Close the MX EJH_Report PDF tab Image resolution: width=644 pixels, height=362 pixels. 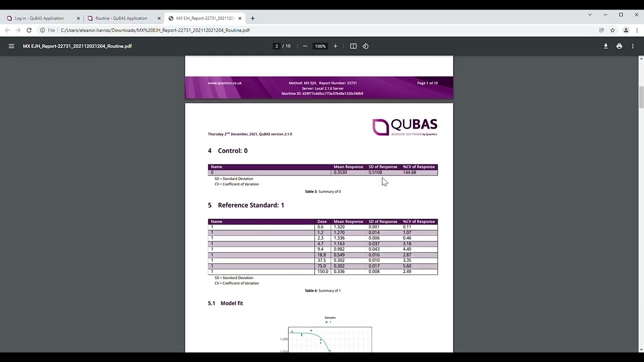(240, 18)
